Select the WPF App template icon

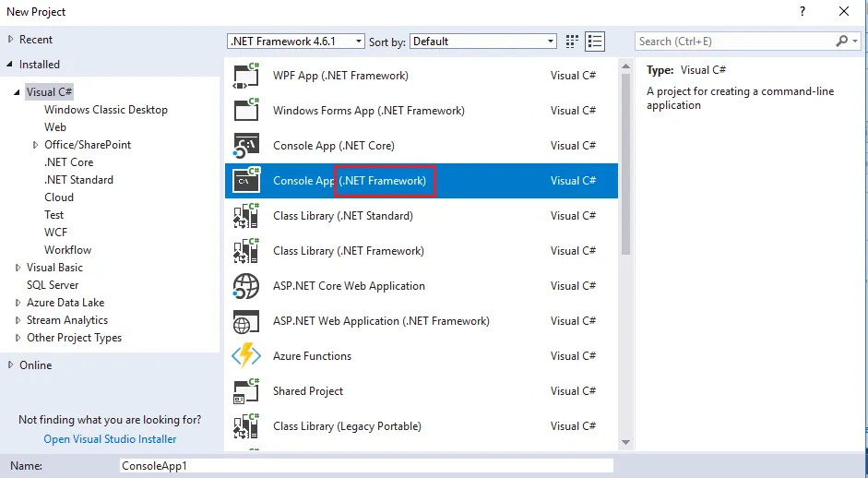point(246,76)
